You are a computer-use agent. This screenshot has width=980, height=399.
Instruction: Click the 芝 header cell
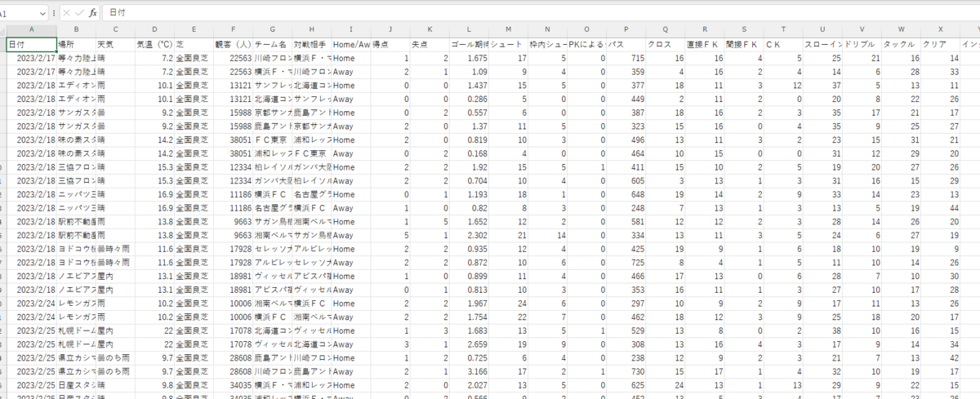(x=194, y=43)
